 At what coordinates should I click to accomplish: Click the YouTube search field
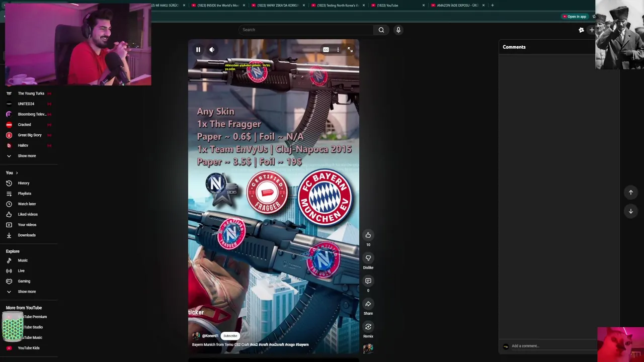click(x=305, y=30)
